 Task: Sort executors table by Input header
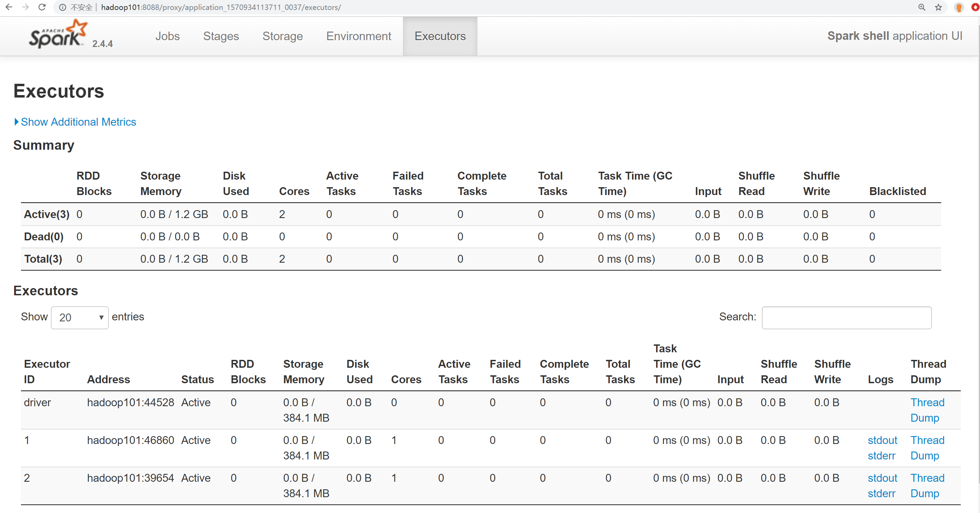730,379
